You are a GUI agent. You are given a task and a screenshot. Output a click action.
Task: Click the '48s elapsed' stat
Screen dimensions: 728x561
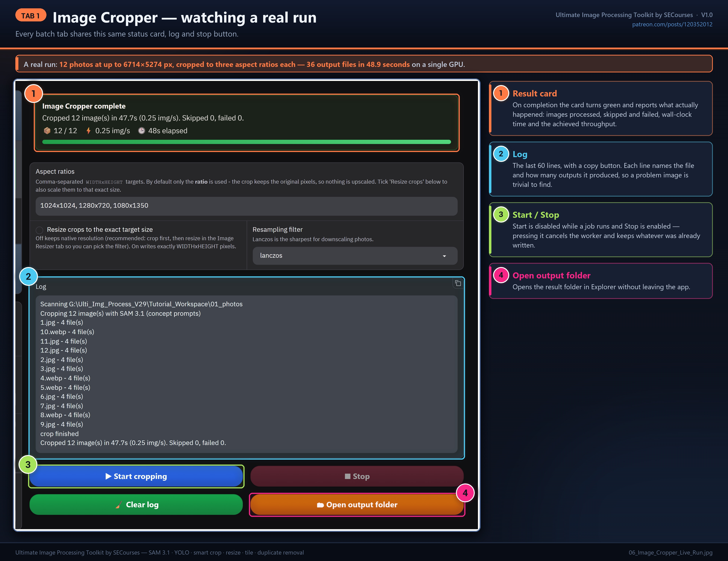click(168, 131)
